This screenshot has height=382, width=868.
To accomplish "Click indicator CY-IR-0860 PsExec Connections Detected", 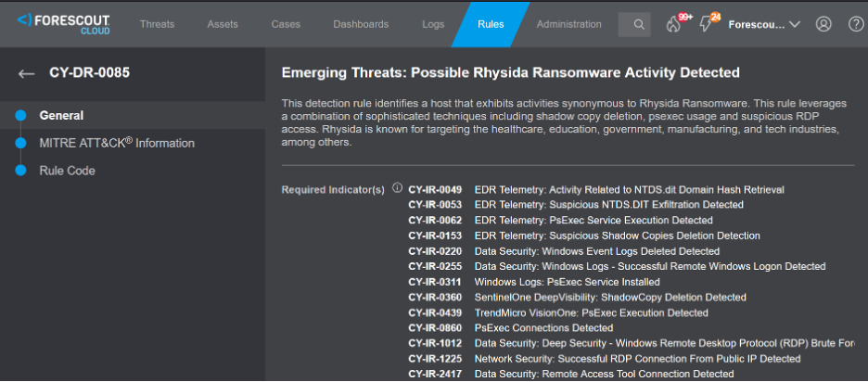I will pyautogui.click(x=435, y=327).
